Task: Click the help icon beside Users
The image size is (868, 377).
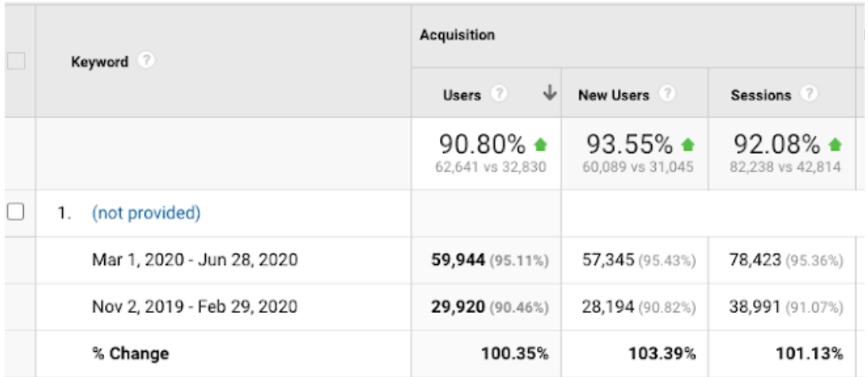Action: (x=498, y=95)
